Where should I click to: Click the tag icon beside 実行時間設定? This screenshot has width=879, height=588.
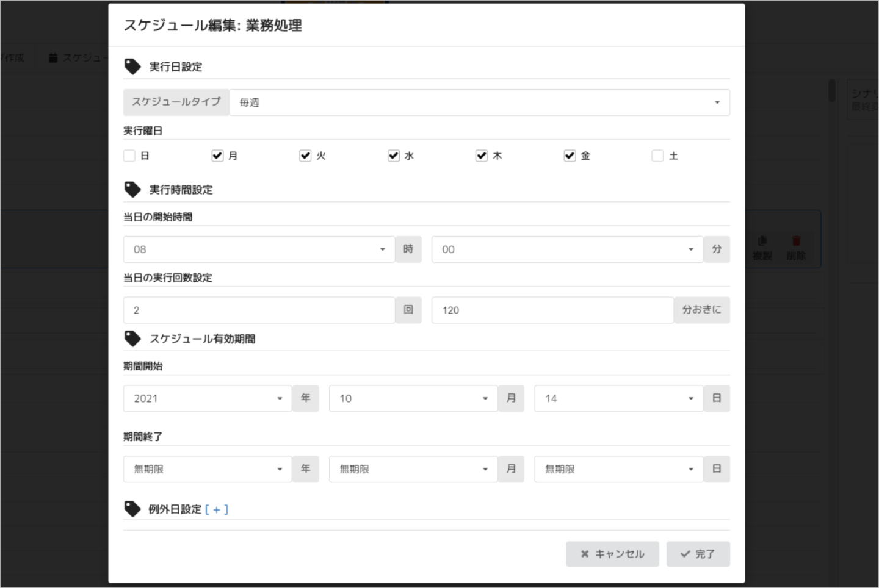coord(132,190)
